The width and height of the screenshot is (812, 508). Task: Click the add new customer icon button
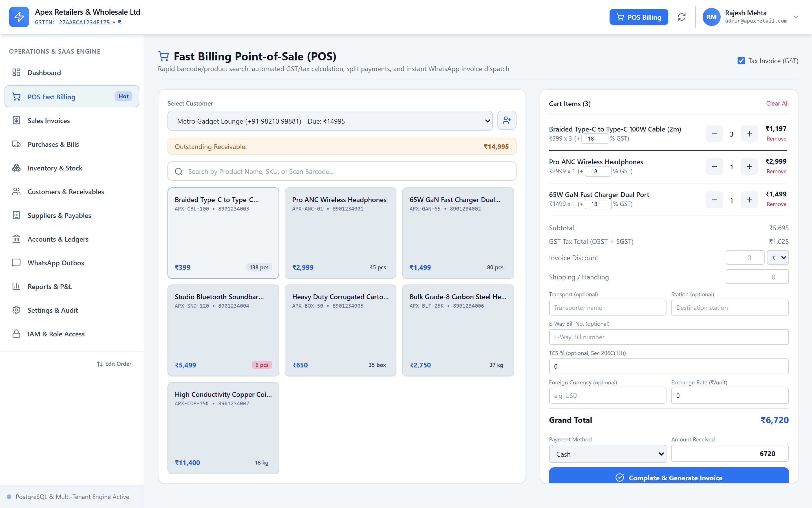click(507, 121)
